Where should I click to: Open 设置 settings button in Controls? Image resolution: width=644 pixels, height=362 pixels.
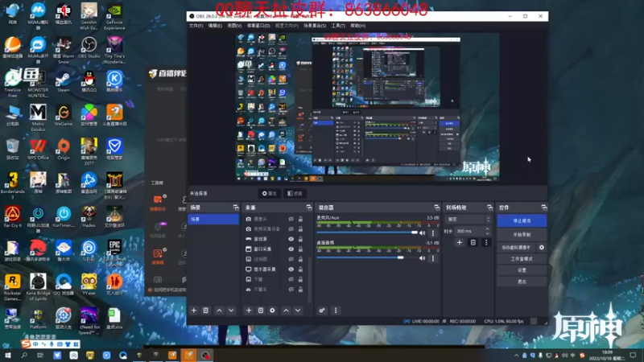click(522, 270)
